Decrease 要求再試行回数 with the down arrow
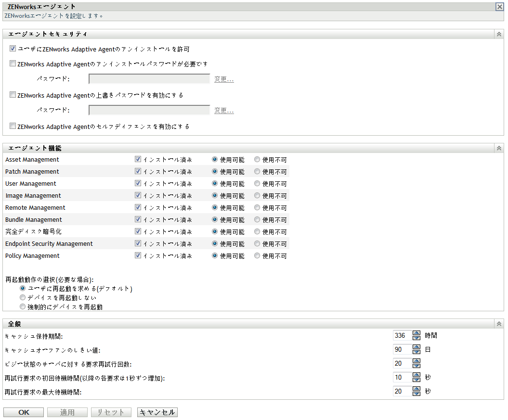The width and height of the screenshot is (508, 420). coord(417,366)
